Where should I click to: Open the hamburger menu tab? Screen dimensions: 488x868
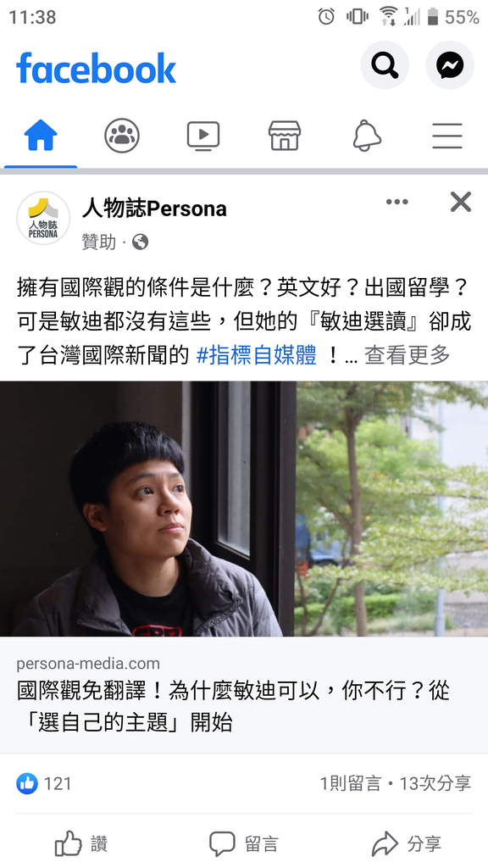447,136
